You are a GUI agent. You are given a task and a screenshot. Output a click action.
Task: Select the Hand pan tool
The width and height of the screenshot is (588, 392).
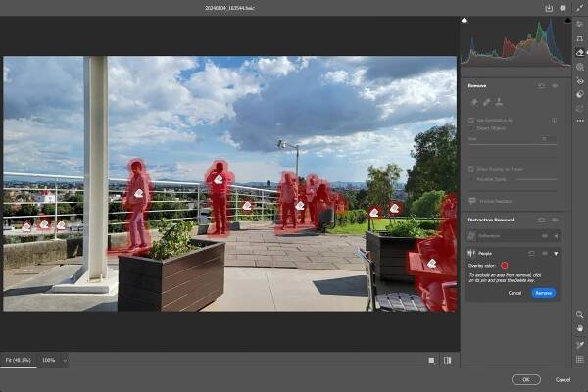point(580,329)
